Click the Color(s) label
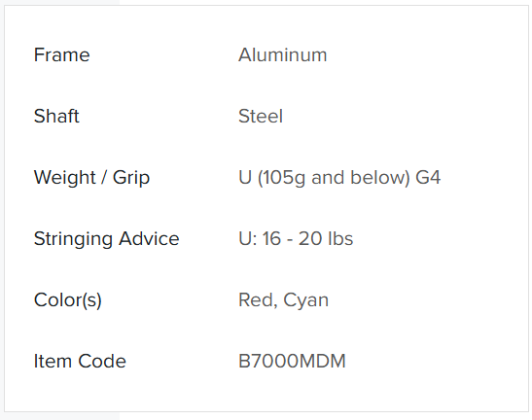Viewport: 532px width, 420px height. (x=67, y=300)
